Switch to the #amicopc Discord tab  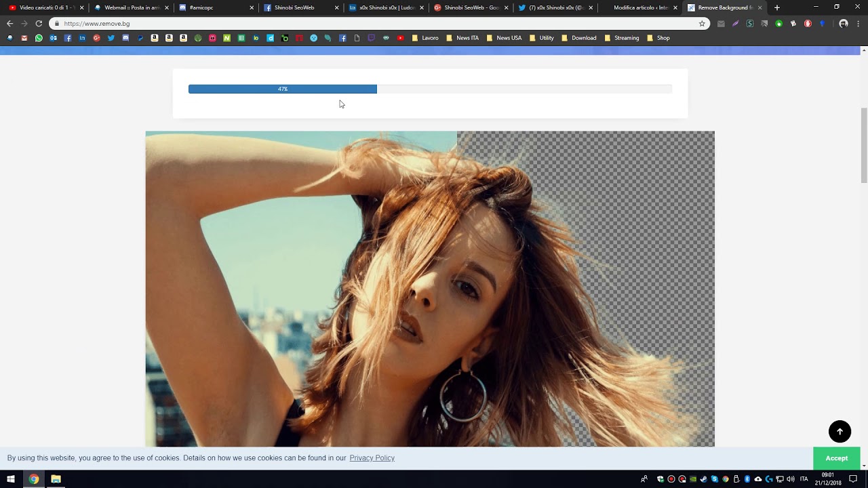216,7
